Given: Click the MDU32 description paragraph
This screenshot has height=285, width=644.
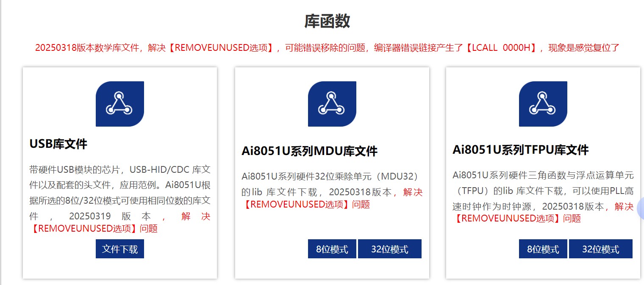Looking at the screenshot, I should pyautogui.click(x=332, y=190).
